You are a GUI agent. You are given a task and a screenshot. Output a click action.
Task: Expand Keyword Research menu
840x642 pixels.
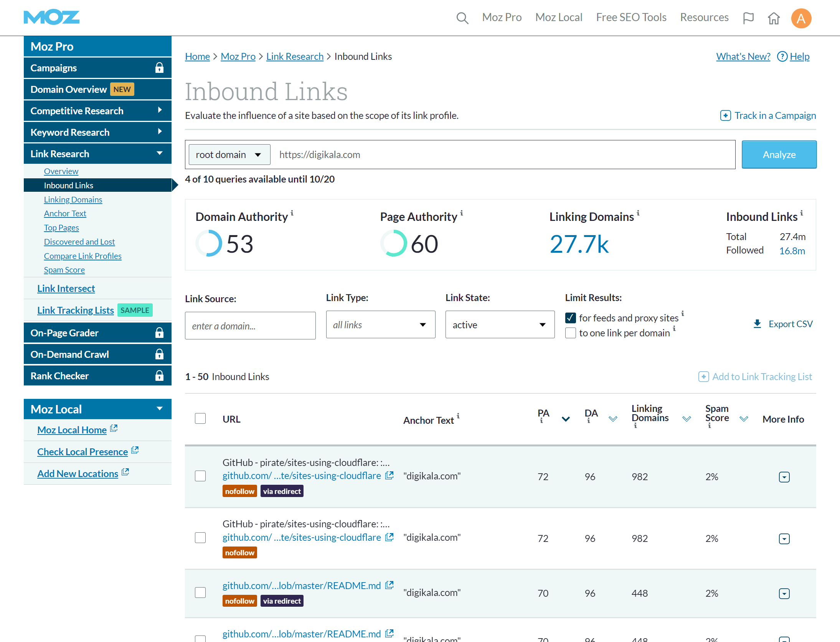pos(97,132)
